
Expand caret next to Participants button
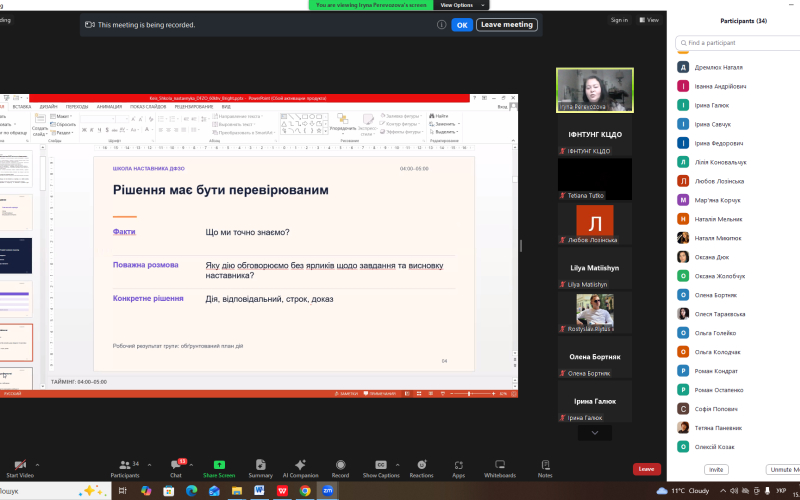pos(149,465)
